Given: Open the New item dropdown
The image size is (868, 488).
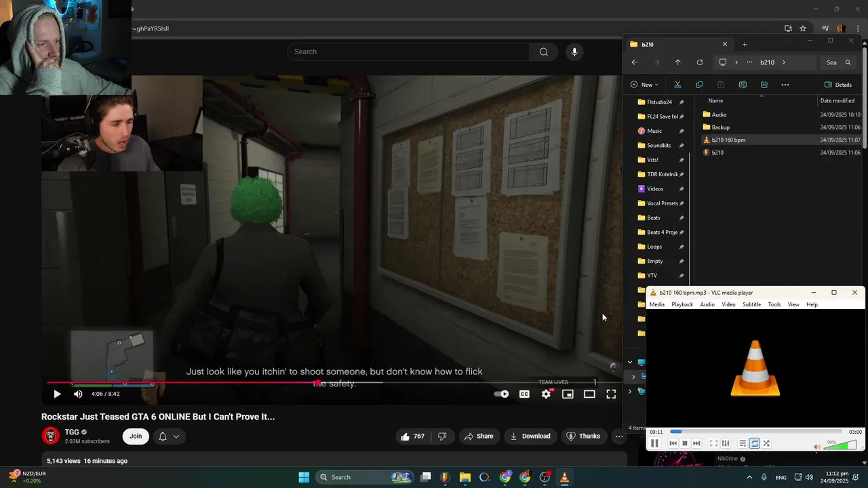Looking at the screenshot, I should coord(644,85).
